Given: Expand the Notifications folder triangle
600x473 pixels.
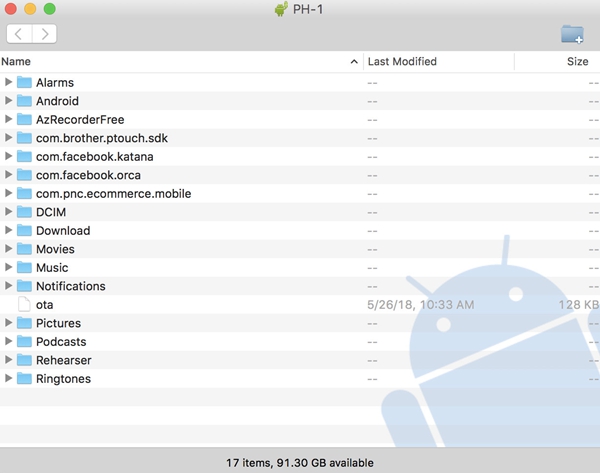Looking at the screenshot, I should point(8,285).
